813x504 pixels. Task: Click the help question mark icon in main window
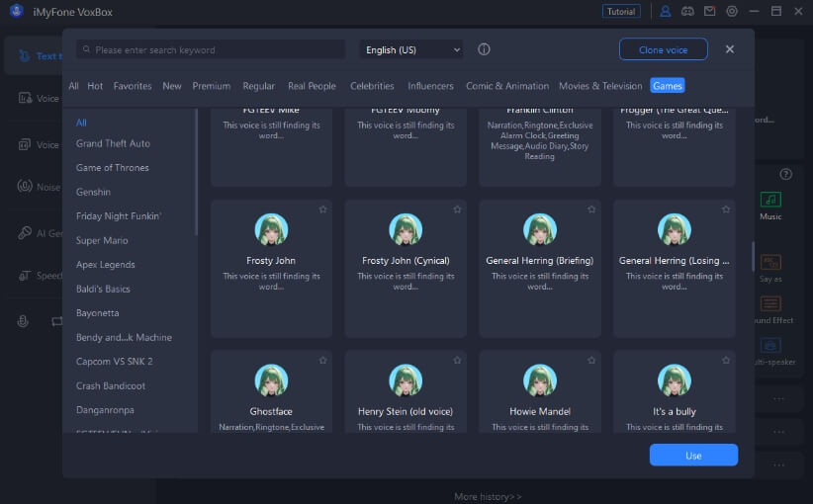pyautogui.click(x=786, y=174)
